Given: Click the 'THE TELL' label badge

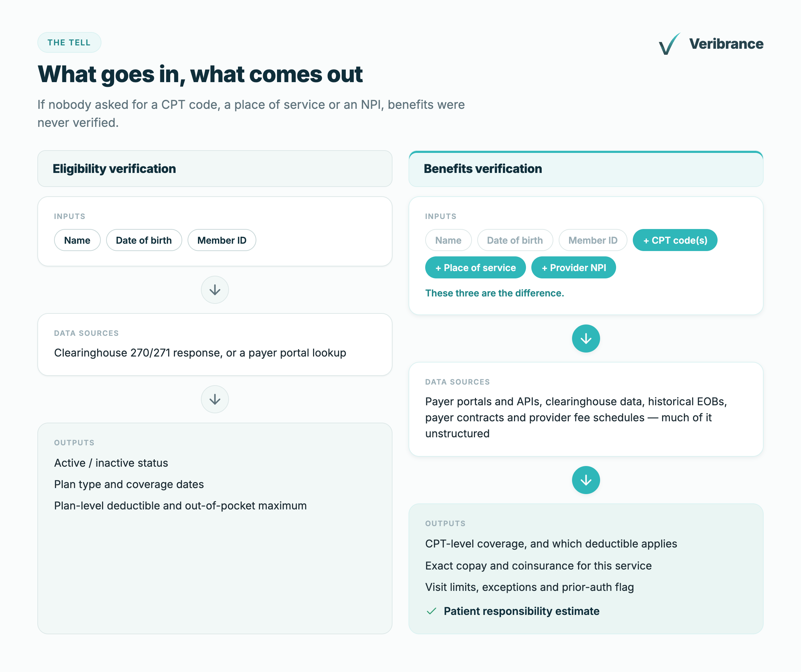Looking at the screenshot, I should click(x=69, y=42).
